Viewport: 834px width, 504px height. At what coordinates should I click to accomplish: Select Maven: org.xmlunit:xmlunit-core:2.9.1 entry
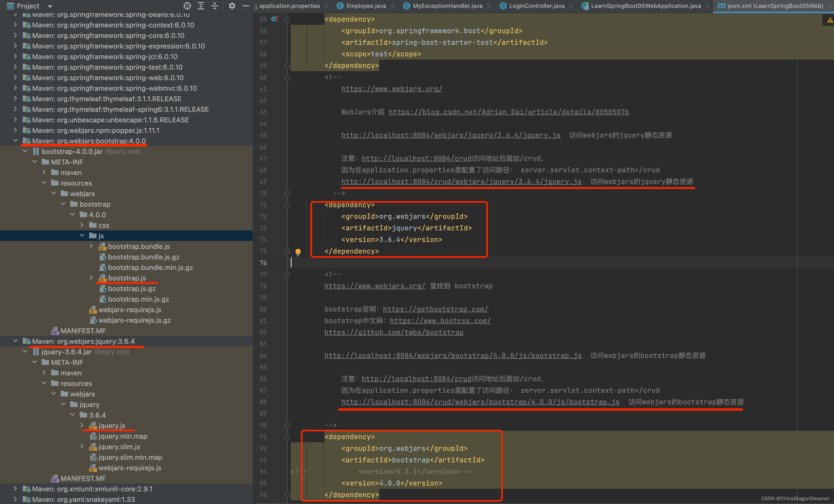coord(92,489)
